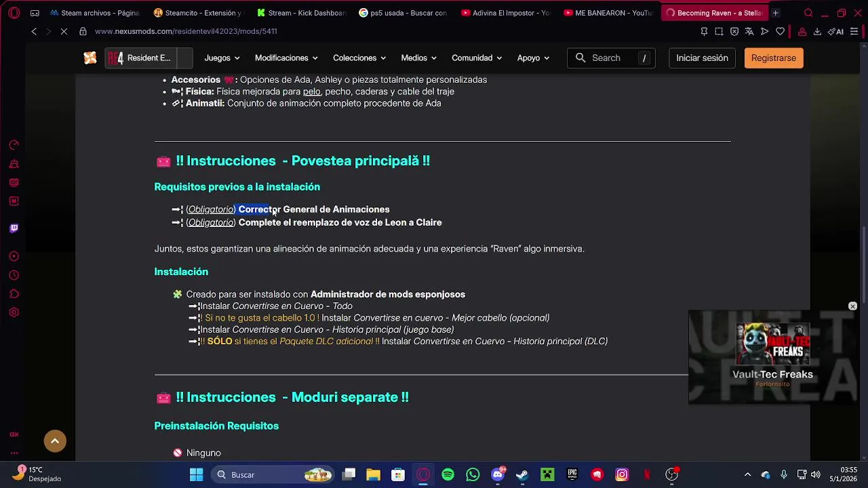Take a snapshot with toolbar icon
The height and width of the screenshot is (488, 868).
pyautogui.click(x=719, y=31)
